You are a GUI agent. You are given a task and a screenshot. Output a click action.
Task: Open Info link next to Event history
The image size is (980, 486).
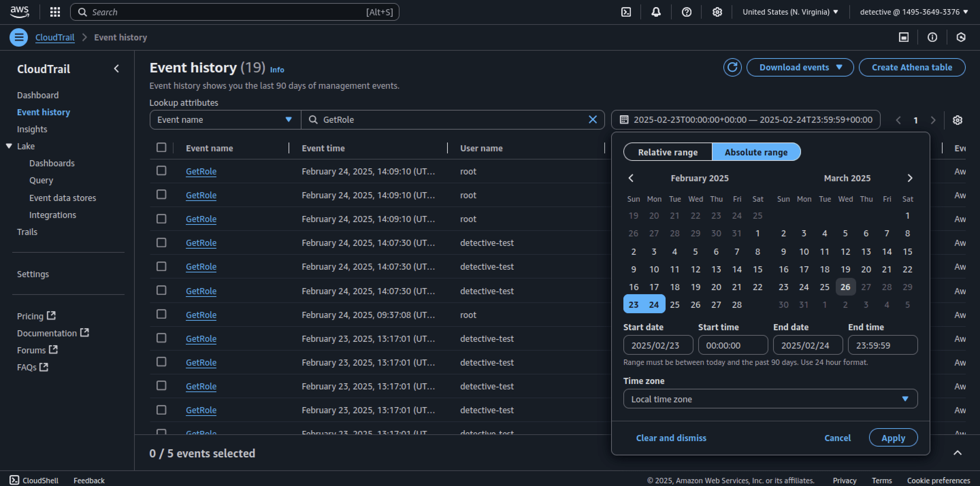coord(277,70)
